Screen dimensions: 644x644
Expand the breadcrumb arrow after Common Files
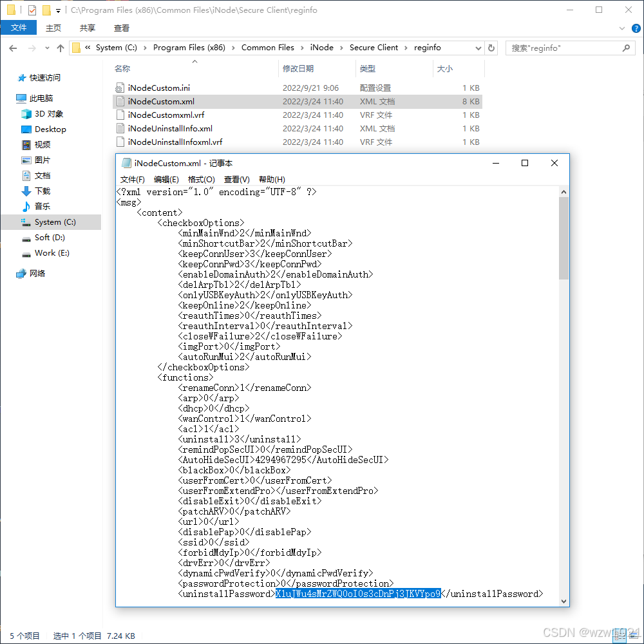(x=302, y=48)
